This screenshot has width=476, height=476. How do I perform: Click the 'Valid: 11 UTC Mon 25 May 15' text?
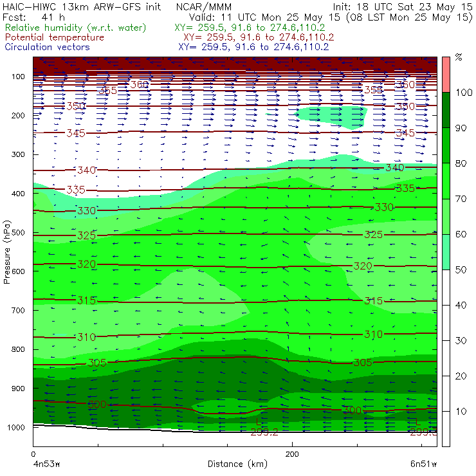pos(264,17)
